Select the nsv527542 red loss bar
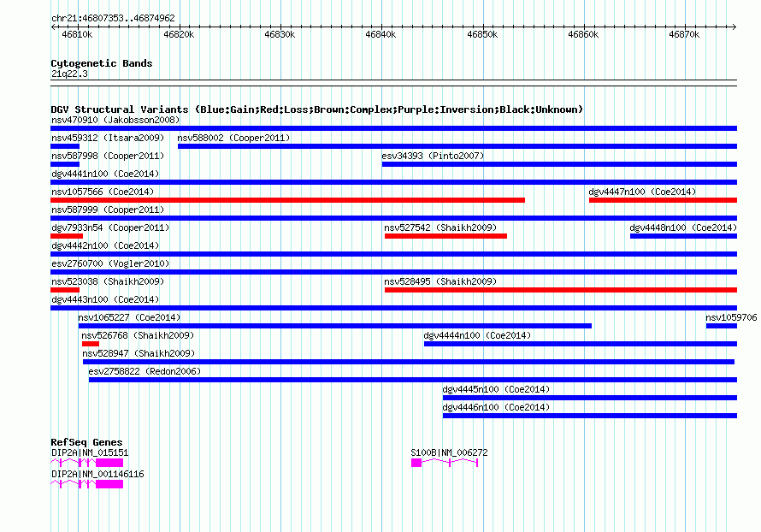The width and height of the screenshot is (761, 532). click(x=445, y=236)
